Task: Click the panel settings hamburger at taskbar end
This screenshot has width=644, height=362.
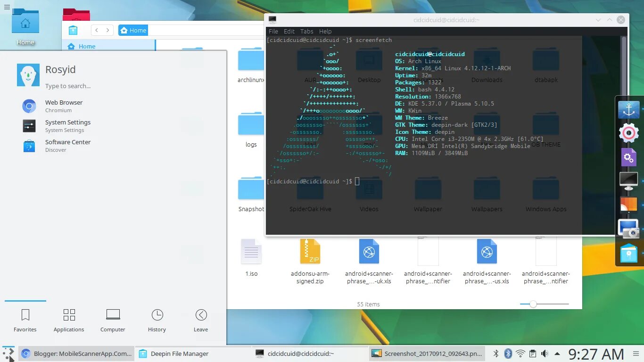Action: click(x=635, y=354)
